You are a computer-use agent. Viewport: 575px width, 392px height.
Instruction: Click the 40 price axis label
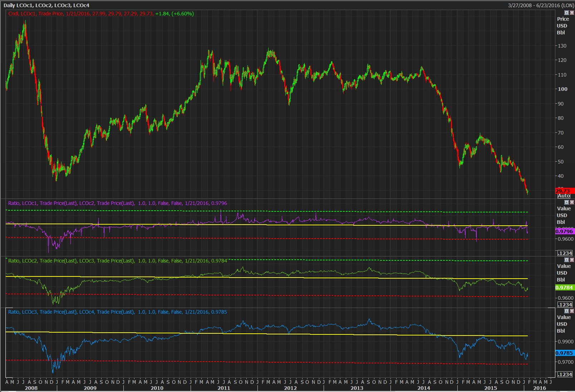coord(561,176)
